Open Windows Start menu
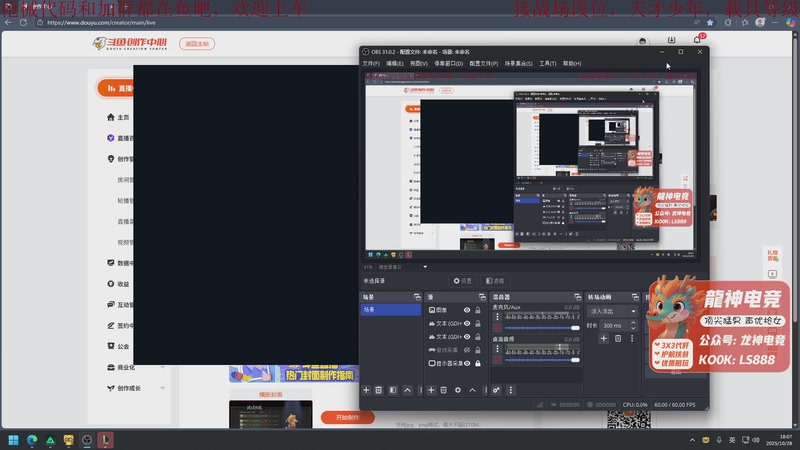This screenshot has height=450, width=800. point(14,440)
